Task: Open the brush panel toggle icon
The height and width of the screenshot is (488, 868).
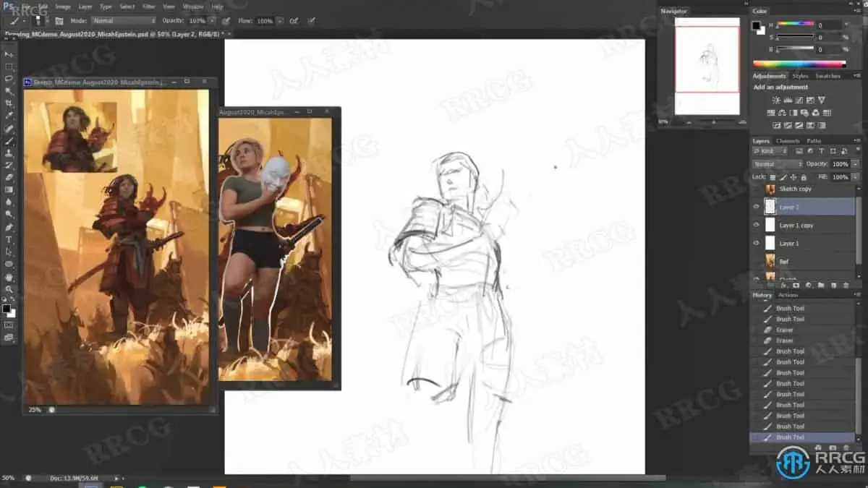Action: tap(59, 21)
